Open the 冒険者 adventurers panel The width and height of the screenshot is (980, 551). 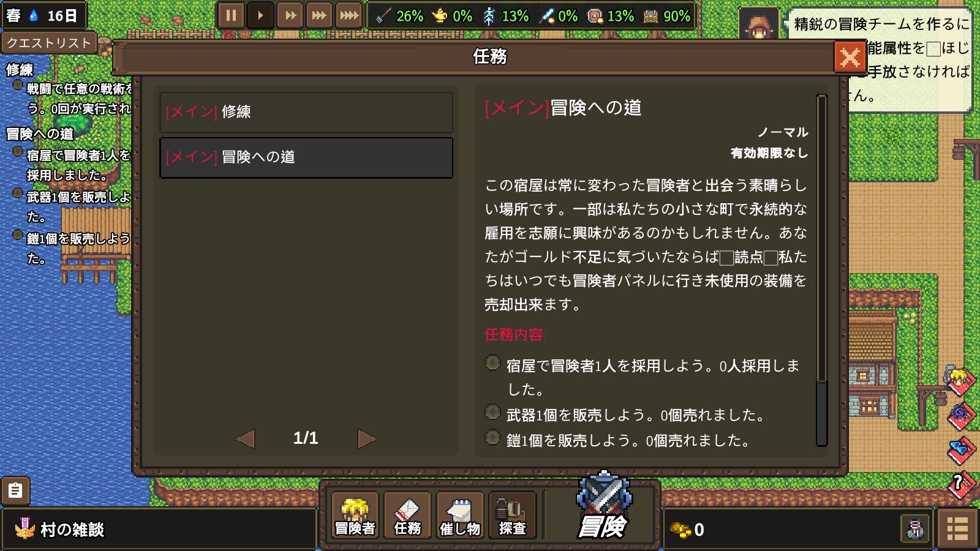(x=355, y=515)
